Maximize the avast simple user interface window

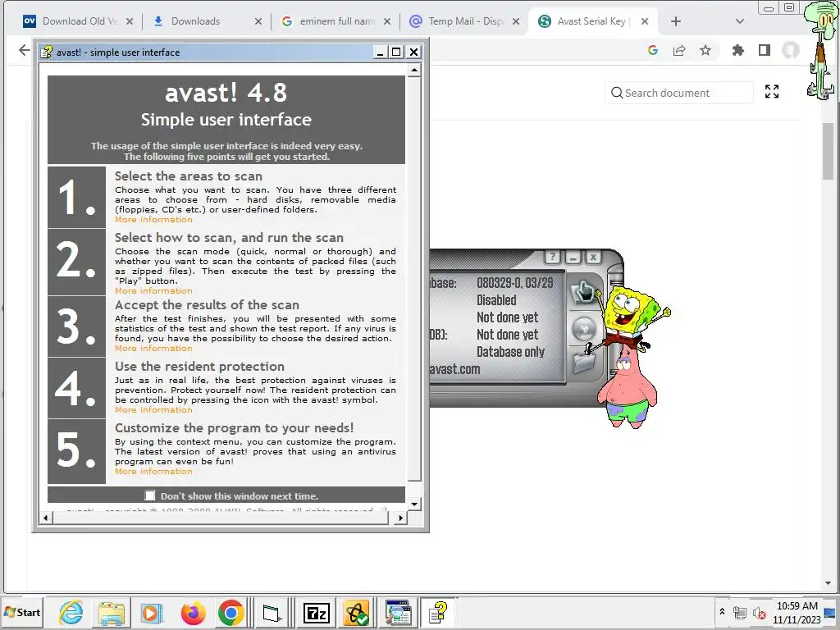[x=396, y=52]
